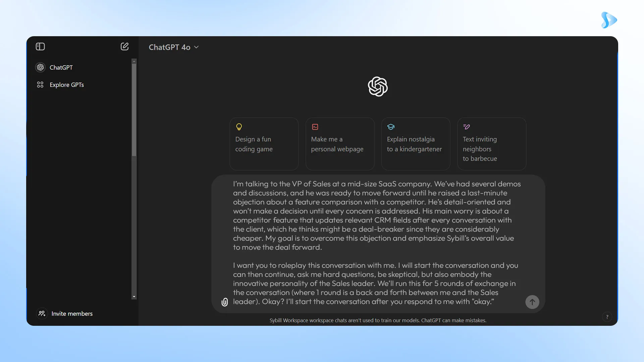
Task: Select ChatGPT in the sidebar
Action: pyautogui.click(x=61, y=67)
